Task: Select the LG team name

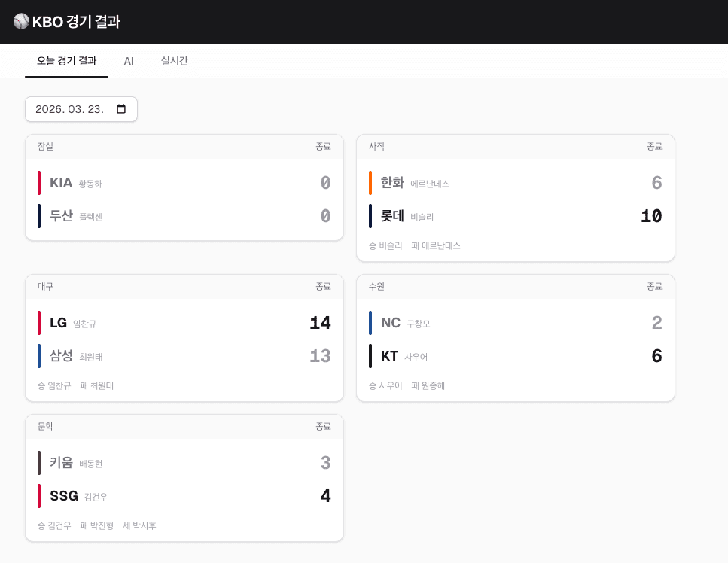Action: (x=59, y=323)
